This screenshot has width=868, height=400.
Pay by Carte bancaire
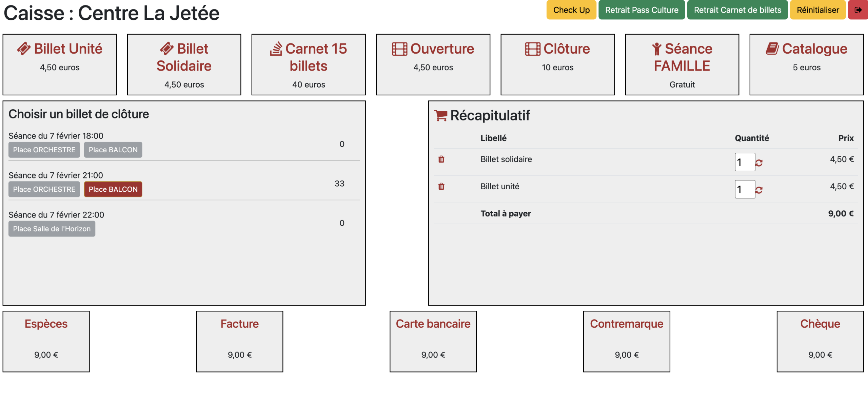click(433, 341)
